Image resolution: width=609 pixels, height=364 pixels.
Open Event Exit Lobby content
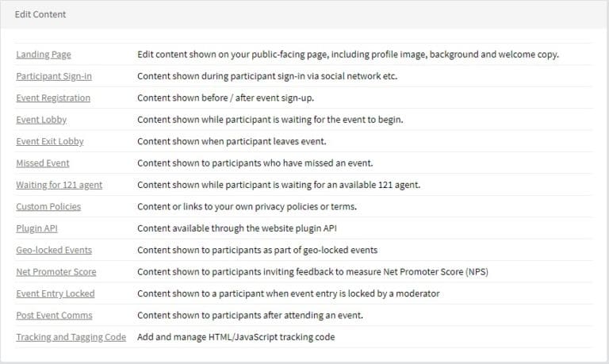[50, 141]
